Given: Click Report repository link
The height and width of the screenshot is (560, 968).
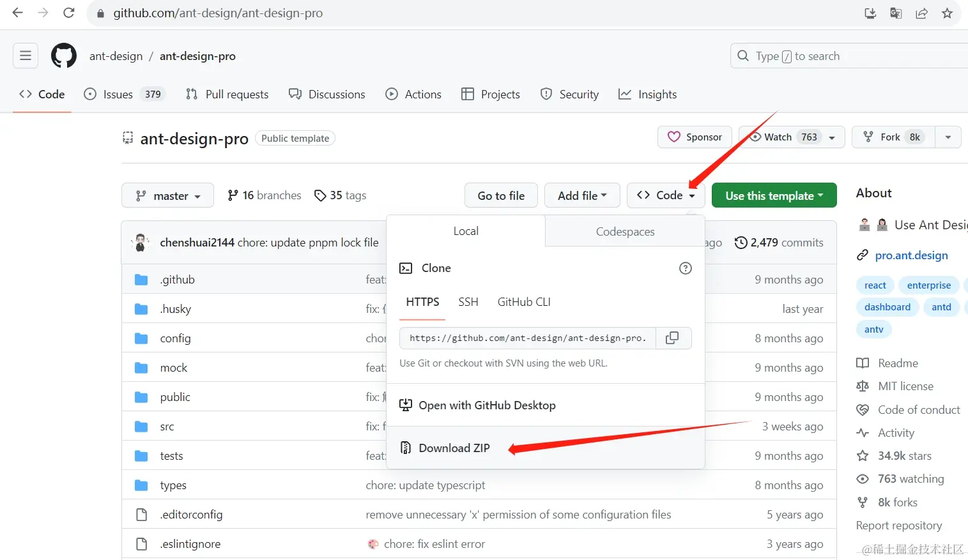Looking at the screenshot, I should [899, 526].
